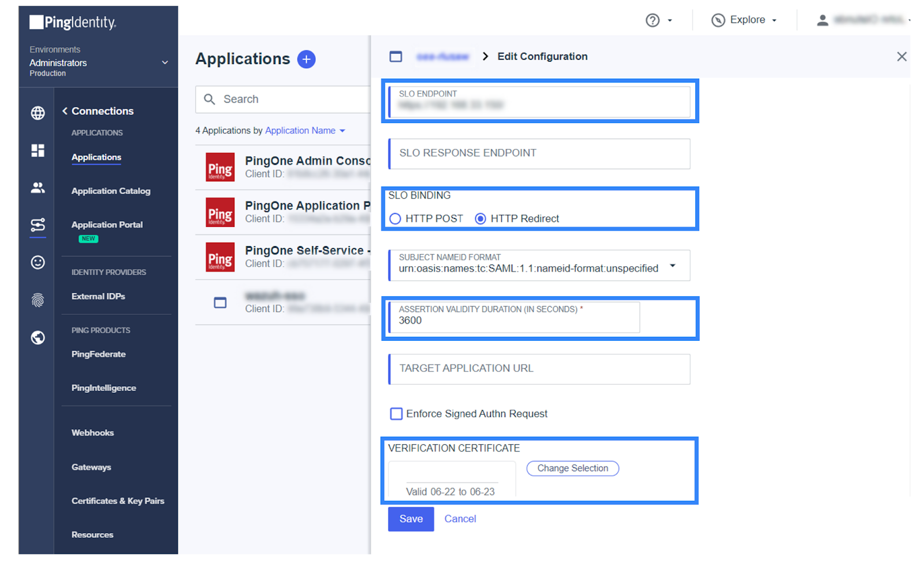
Task: Close the Edit Configuration panel
Action: click(x=901, y=57)
